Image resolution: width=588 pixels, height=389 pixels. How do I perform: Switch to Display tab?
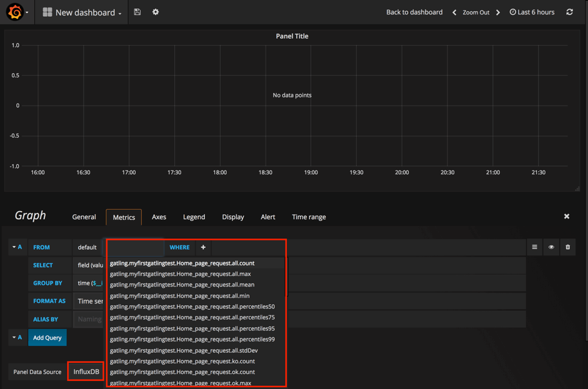tap(233, 217)
